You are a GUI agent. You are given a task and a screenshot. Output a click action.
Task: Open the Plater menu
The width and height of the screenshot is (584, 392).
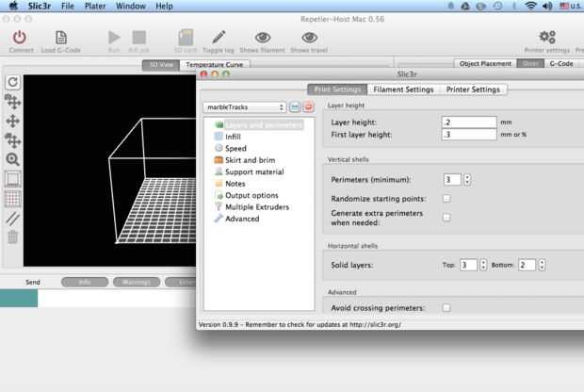pos(95,6)
